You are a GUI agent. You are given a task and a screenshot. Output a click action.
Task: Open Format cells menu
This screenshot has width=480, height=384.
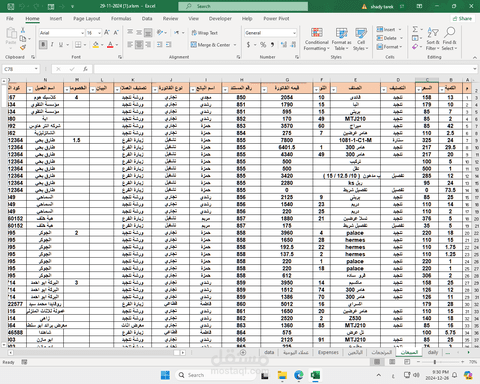point(389,47)
